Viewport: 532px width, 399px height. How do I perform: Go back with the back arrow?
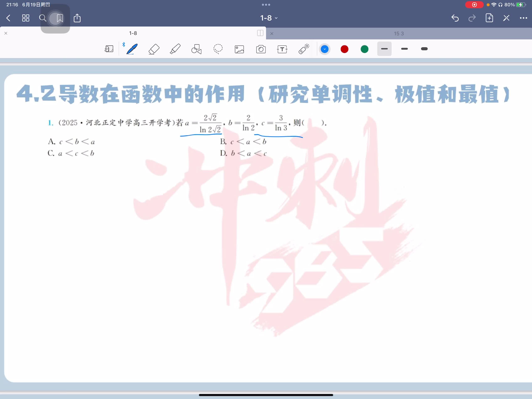9,18
